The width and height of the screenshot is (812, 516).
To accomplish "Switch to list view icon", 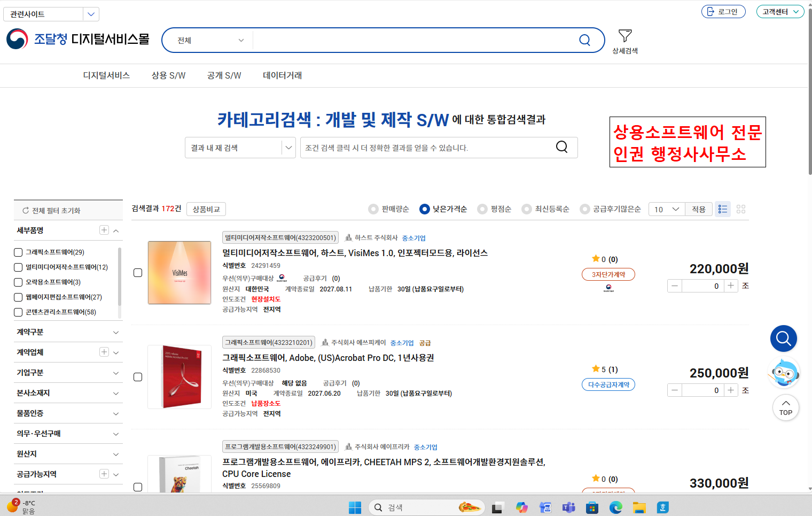I will tap(723, 209).
